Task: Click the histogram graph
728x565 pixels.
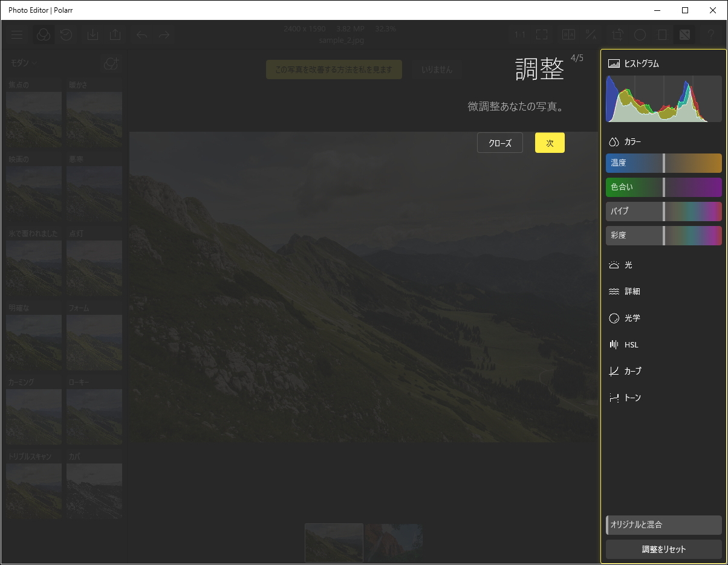Action: point(664,99)
